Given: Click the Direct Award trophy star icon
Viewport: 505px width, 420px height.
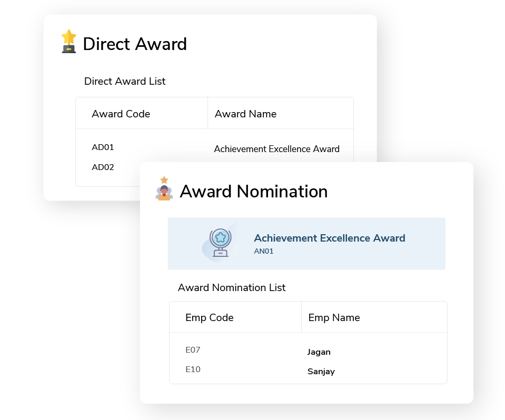Looking at the screenshot, I should [x=68, y=41].
